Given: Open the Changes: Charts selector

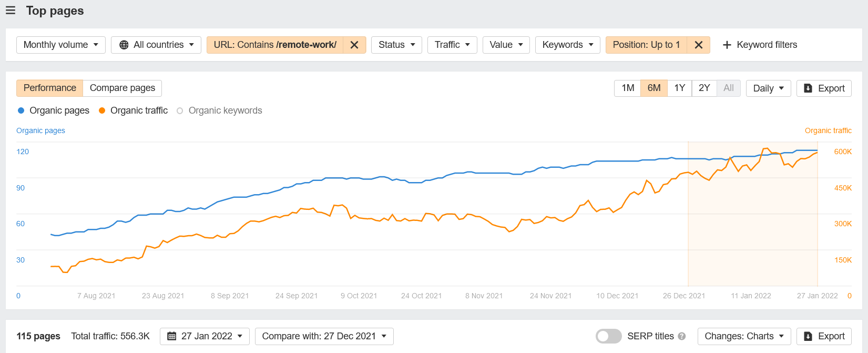Looking at the screenshot, I should pyautogui.click(x=744, y=336).
